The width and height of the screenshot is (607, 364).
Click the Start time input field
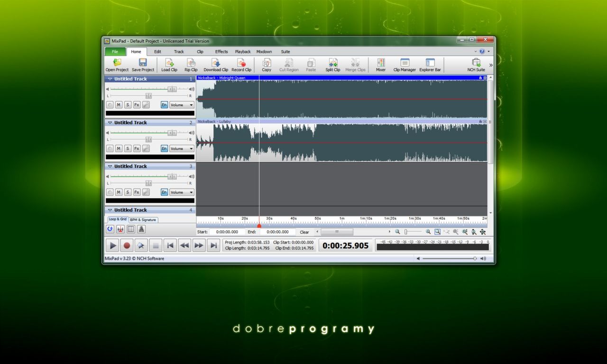click(x=227, y=232)
